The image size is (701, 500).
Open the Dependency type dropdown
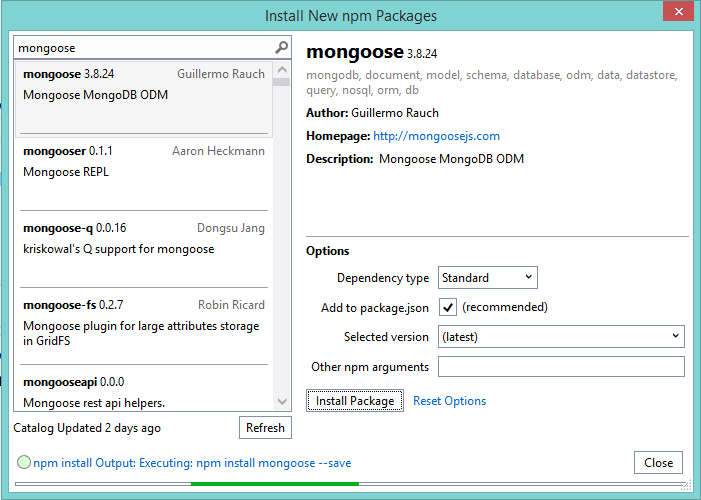(x=487, y=278)
